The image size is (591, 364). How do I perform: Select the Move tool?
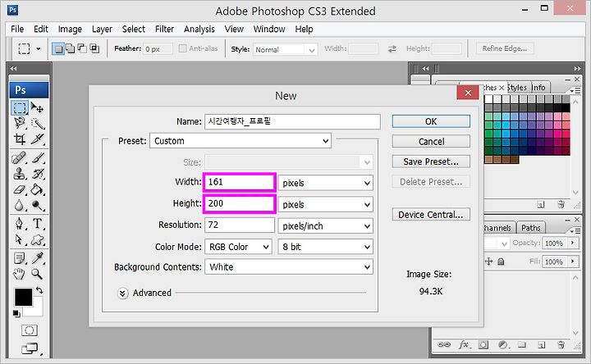(37, 108)
